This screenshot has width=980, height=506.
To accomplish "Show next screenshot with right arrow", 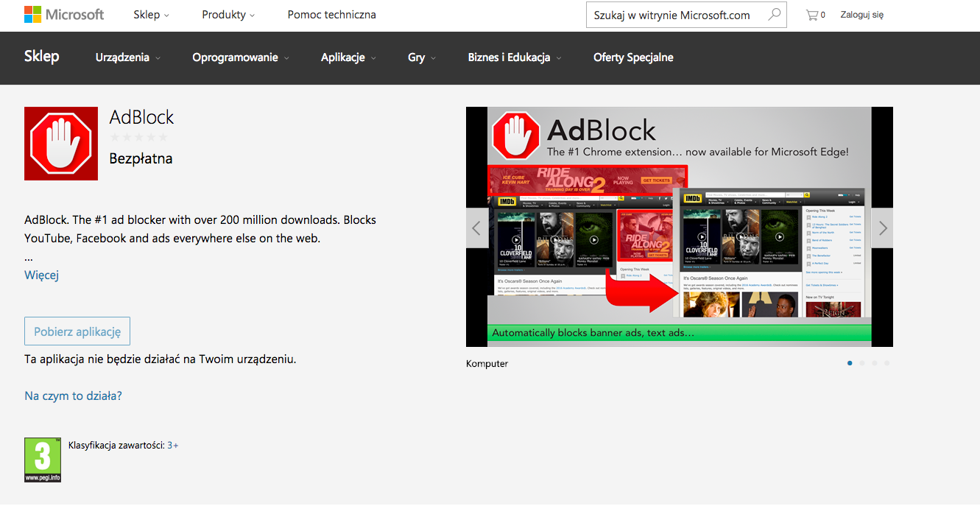I will tap(882, 228).
